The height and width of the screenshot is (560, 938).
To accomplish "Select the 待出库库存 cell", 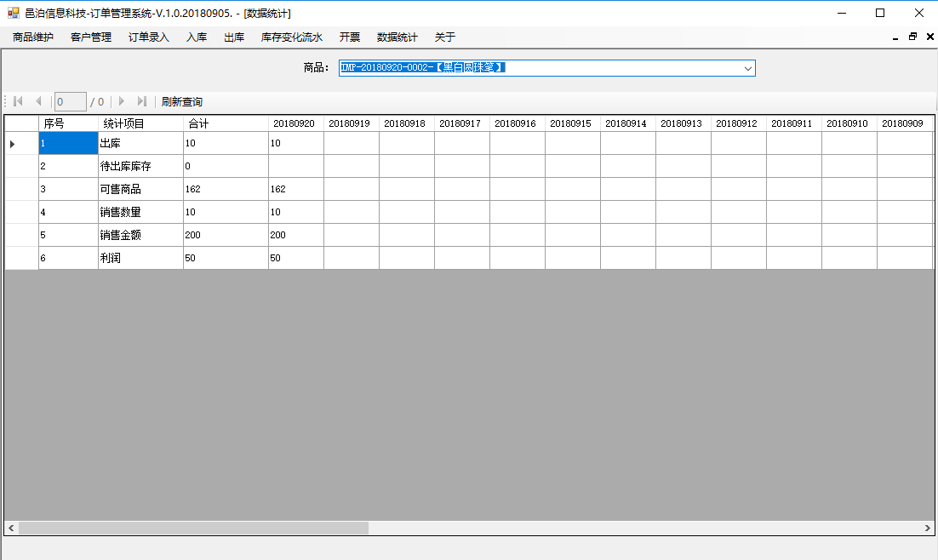I will 140,166.
